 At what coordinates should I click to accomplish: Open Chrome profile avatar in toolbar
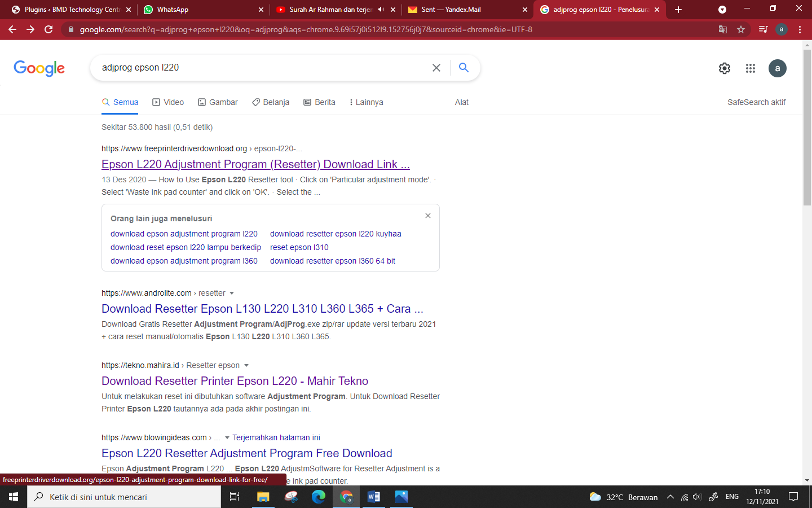pos(782,29)
